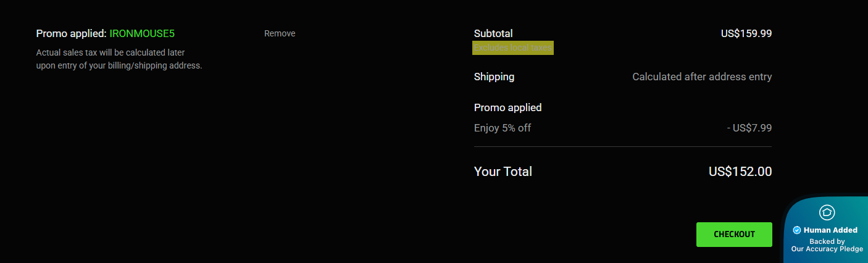Click the green CHECKOUT button
This screenshot has height=263, width=868.
(x=734, y=235)
